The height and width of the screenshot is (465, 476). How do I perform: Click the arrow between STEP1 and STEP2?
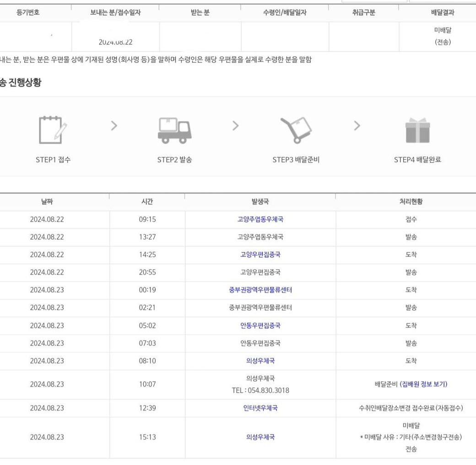click(114, 125)
